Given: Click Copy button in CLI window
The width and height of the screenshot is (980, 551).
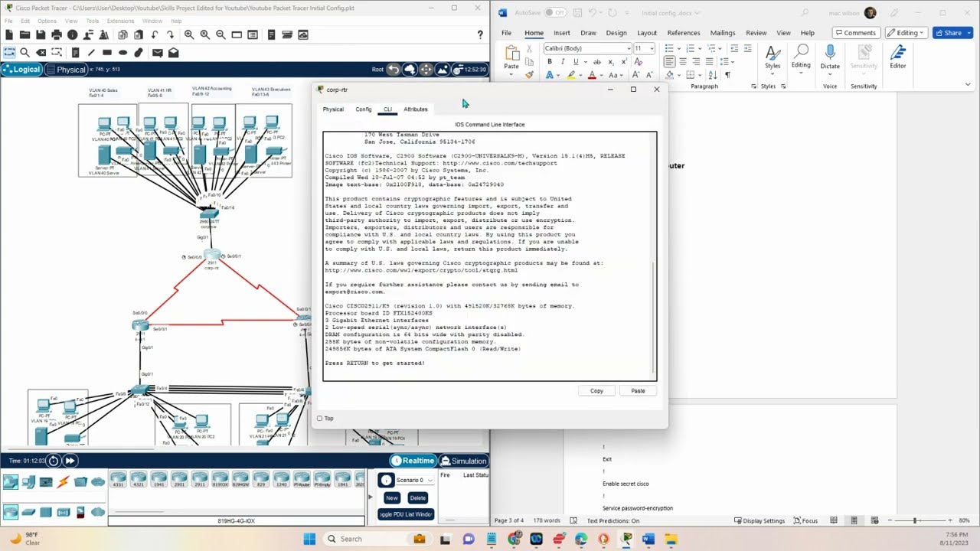Looking at the screenshot, I should pos(596,391).
